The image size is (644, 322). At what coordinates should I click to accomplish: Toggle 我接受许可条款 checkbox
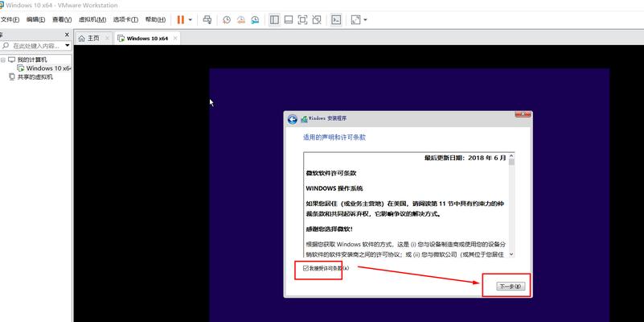tap(306, 268)
